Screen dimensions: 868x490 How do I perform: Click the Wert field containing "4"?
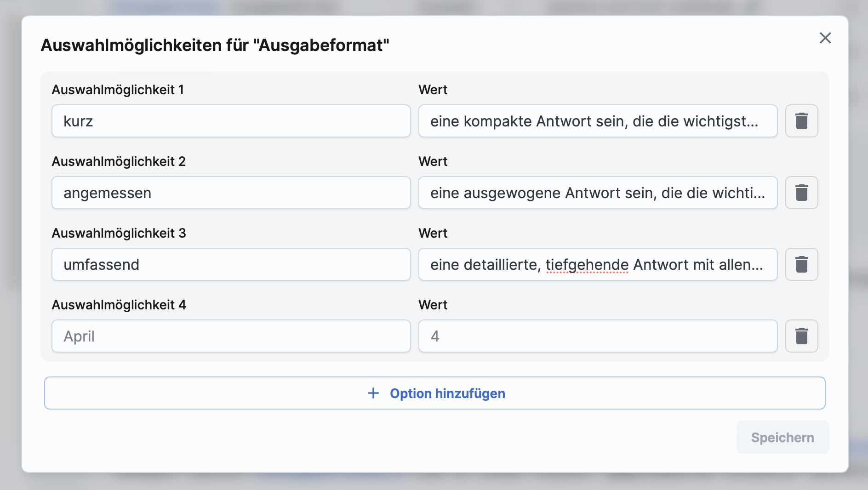point(597,336)
